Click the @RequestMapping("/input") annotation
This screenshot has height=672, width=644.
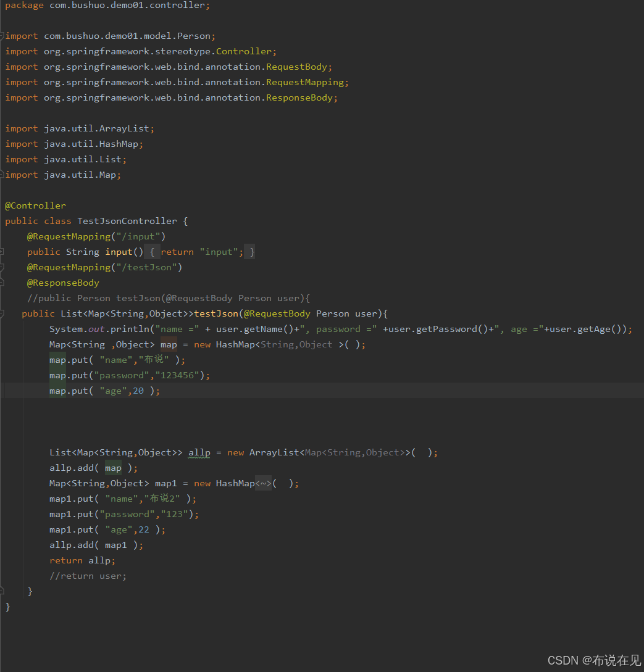(96, 236)
